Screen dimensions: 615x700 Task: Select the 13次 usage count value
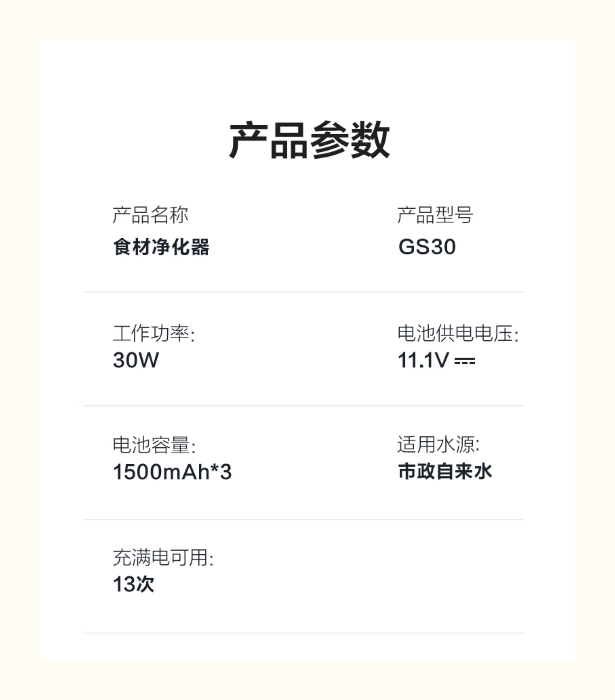pyautogui.click(x=134, y=584)
